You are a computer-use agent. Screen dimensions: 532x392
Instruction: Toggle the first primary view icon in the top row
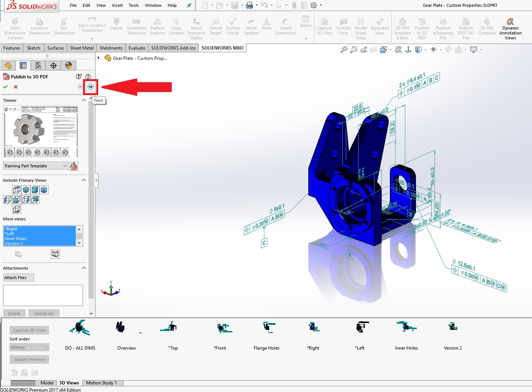[17, 190]
